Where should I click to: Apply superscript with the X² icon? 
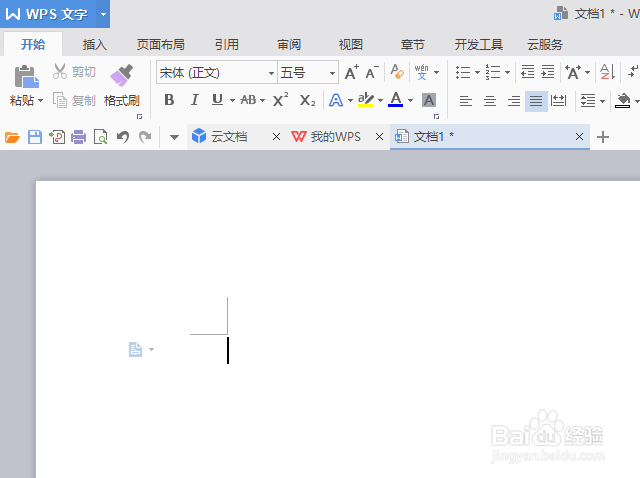pyautogui.click(x=280, y=100)
